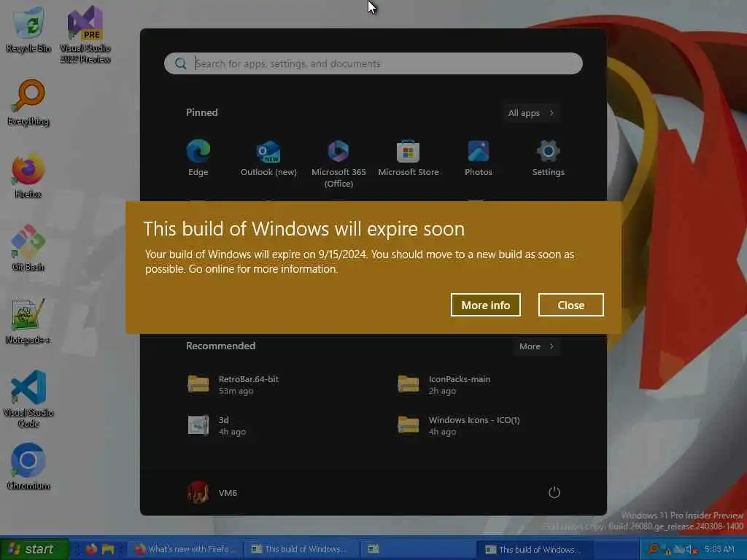
Task: Click the start button
Action: (34, 549)
